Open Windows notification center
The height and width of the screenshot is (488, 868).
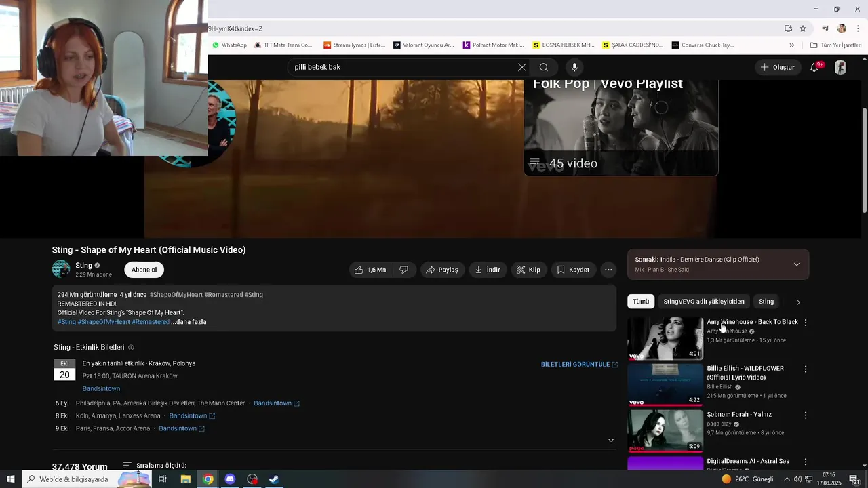click(854, 479)
